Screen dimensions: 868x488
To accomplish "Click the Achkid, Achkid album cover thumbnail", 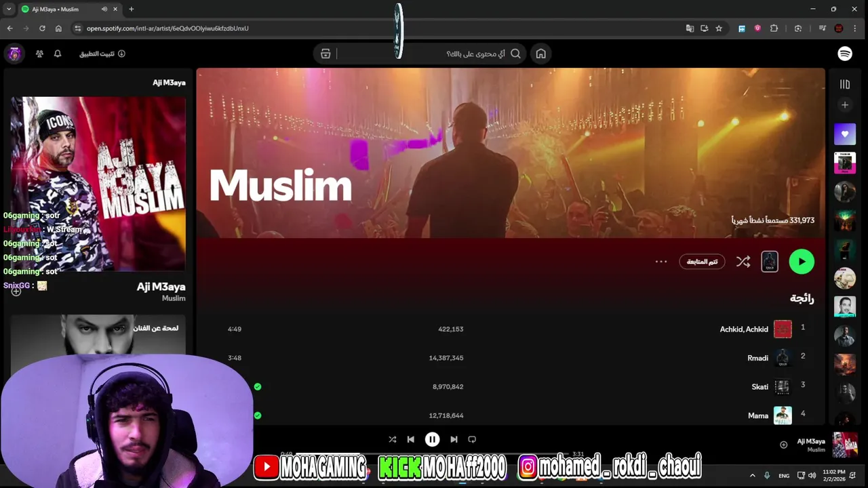I will click(x=783, y=329).
